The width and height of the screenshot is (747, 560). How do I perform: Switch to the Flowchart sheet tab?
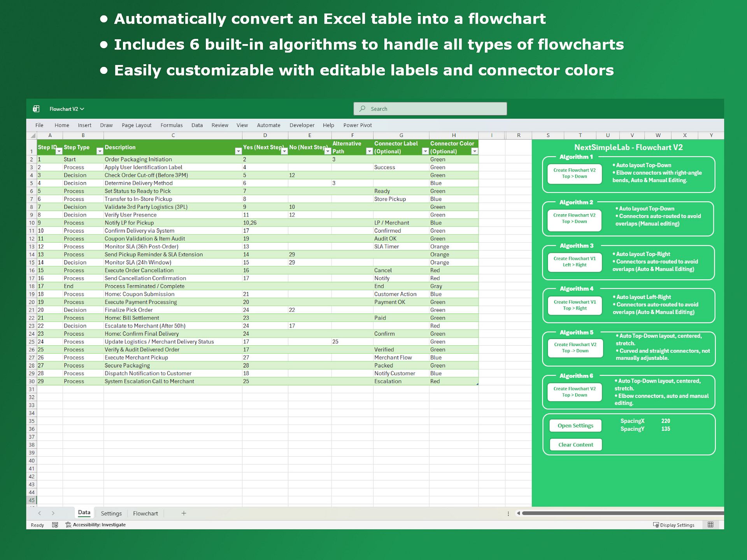point(146,513)
